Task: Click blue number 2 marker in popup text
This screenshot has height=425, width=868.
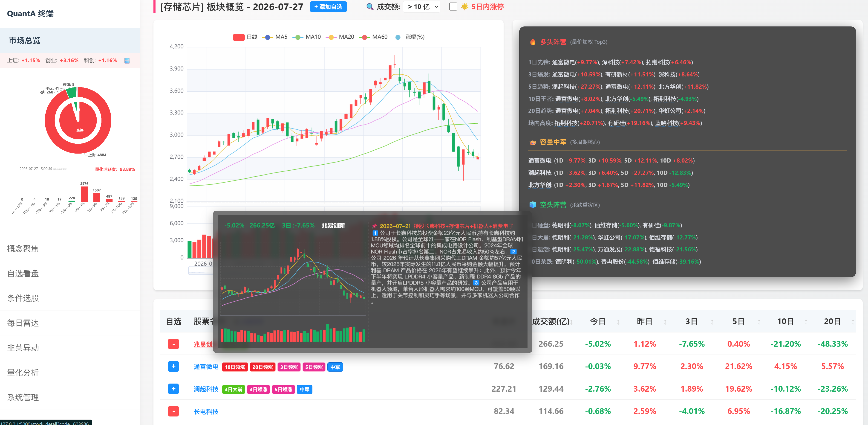Action: [513, 252]
